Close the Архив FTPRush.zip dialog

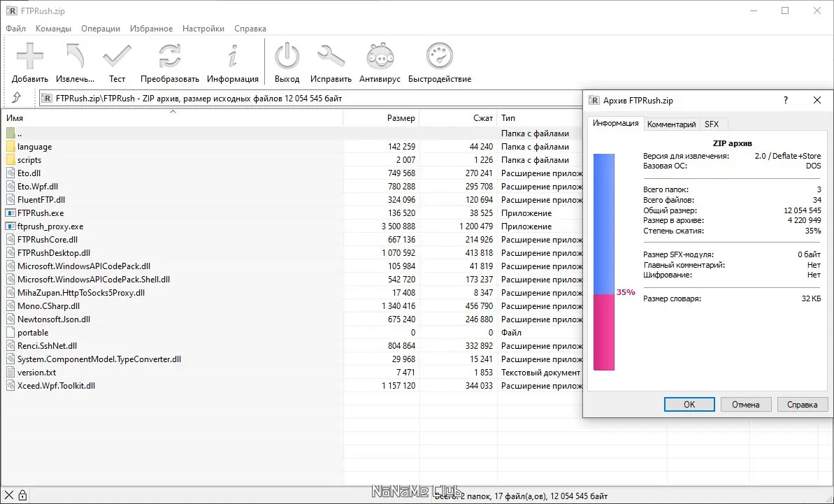[817, 100]
